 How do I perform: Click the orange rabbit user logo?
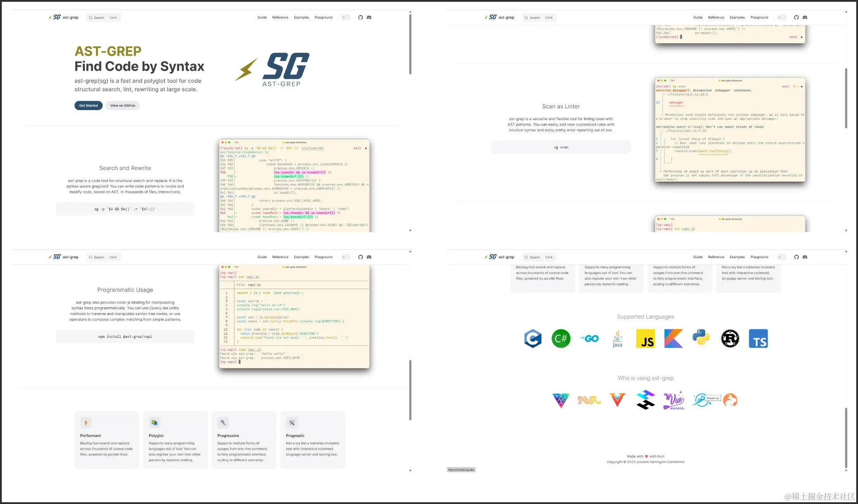[x=730, y=400]
